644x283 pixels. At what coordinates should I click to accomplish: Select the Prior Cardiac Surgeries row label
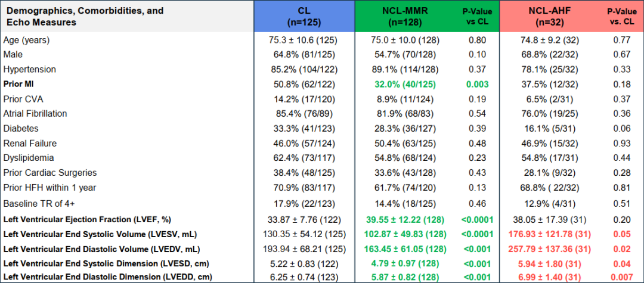(50, 172)
